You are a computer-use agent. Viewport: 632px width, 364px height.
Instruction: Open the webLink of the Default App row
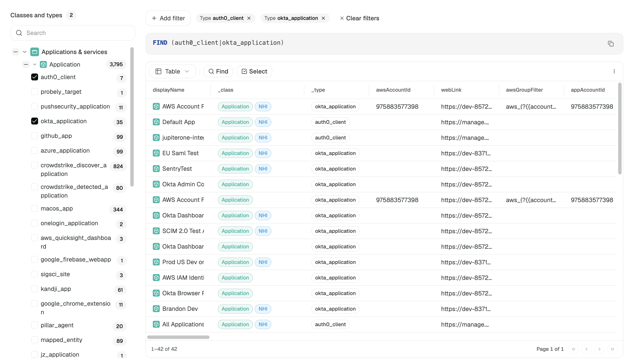(x=464, y=122)
